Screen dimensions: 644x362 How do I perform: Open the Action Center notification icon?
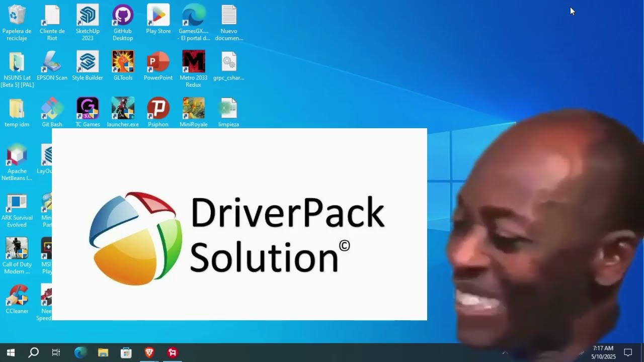coord(628,352)
